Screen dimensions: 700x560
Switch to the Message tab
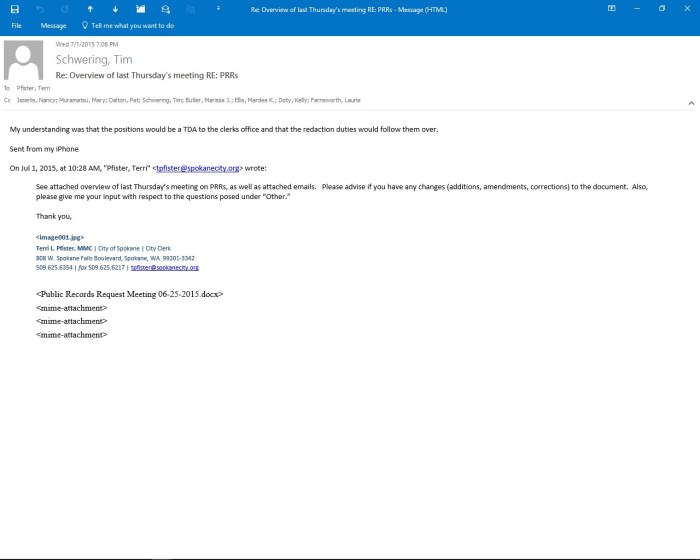pyautogui.click(x=53, y=25)
